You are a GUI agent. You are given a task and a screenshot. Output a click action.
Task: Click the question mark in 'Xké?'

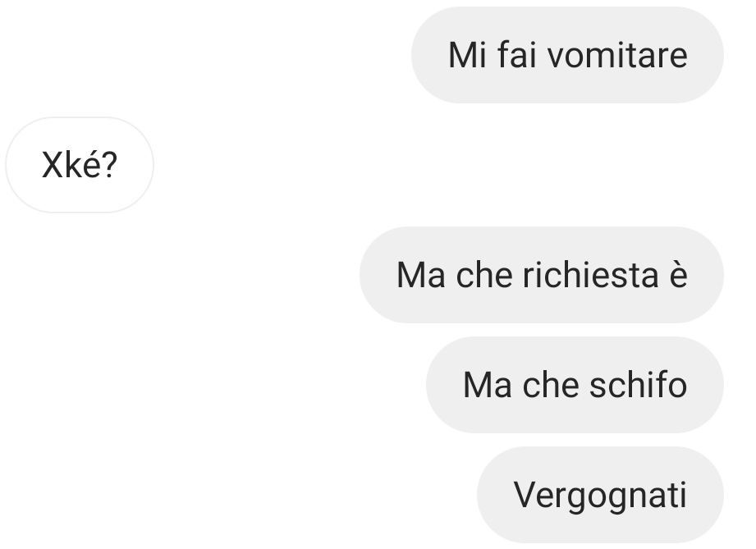tap(109, 165)
